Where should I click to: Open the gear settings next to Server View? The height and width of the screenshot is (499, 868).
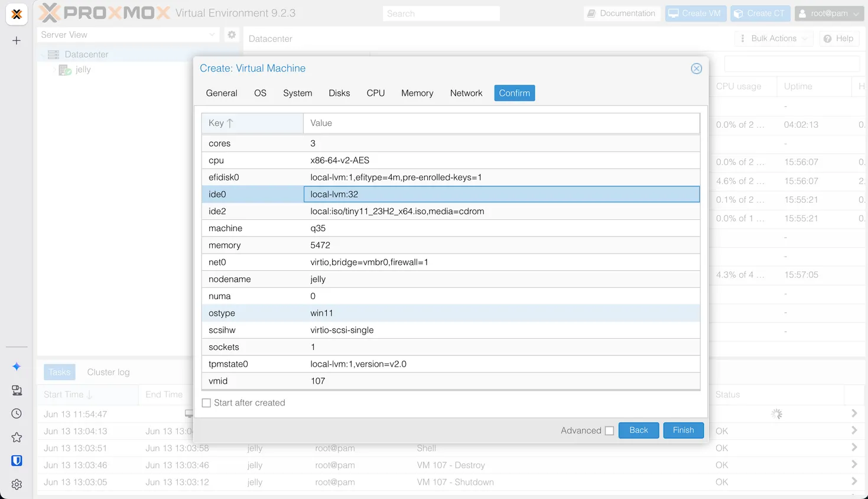click(x=232, y=35)
